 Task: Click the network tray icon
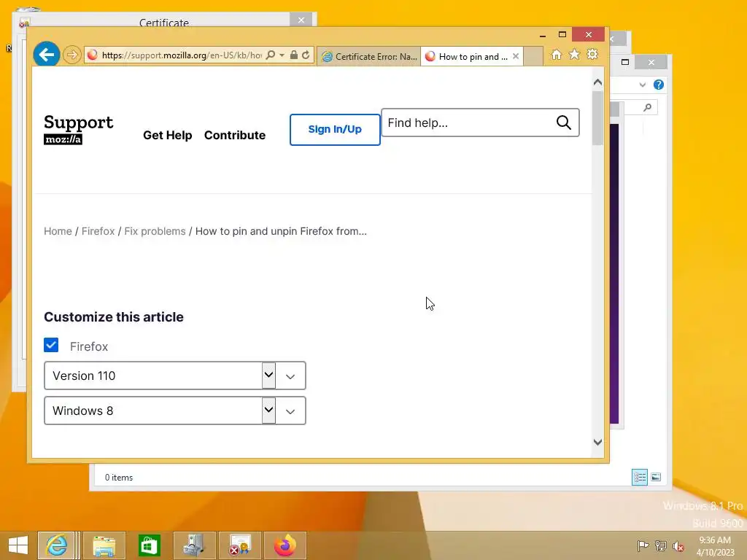pos(661,546)
